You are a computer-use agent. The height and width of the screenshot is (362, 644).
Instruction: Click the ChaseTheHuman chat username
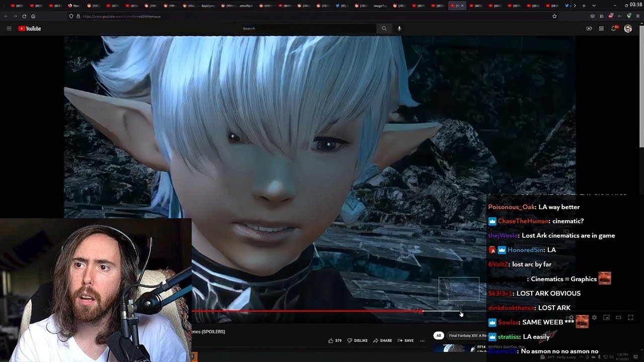pyautogui.click(x=522, y=221)
